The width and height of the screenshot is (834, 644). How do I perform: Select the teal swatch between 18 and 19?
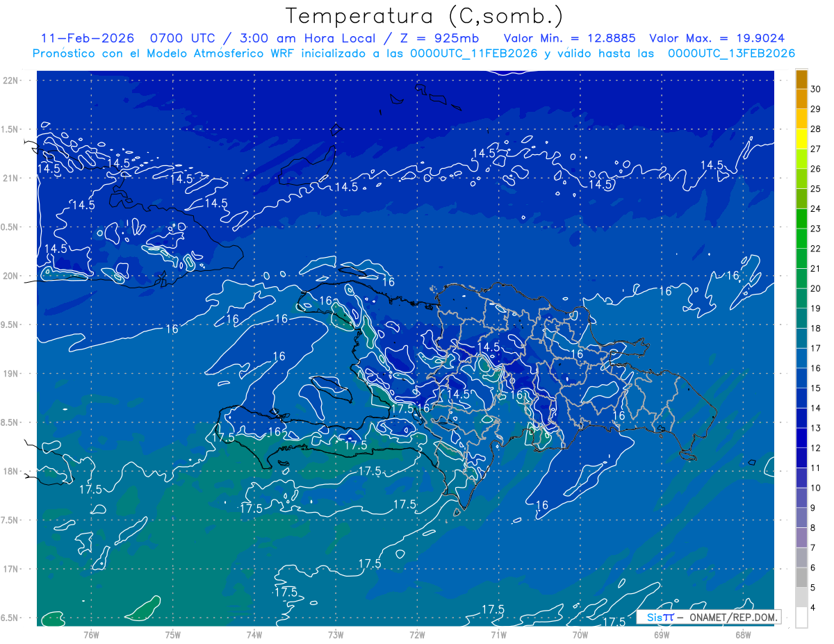(801, 319)
